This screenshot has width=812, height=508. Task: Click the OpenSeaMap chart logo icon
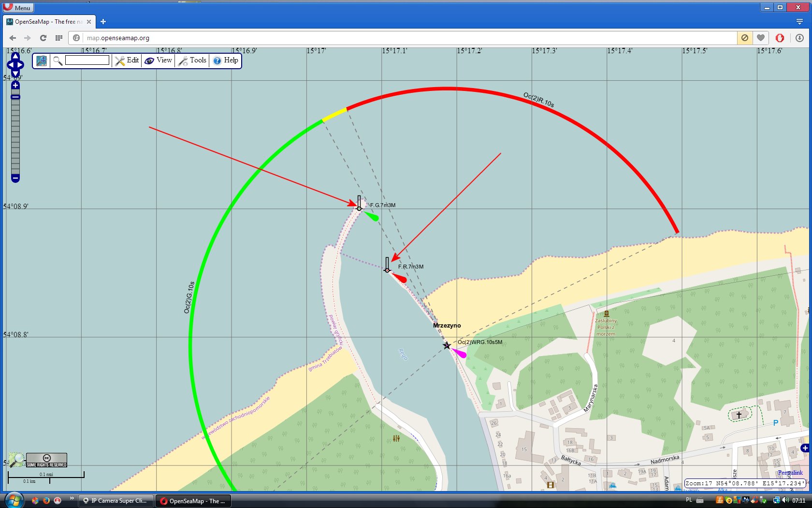point(42,60)
